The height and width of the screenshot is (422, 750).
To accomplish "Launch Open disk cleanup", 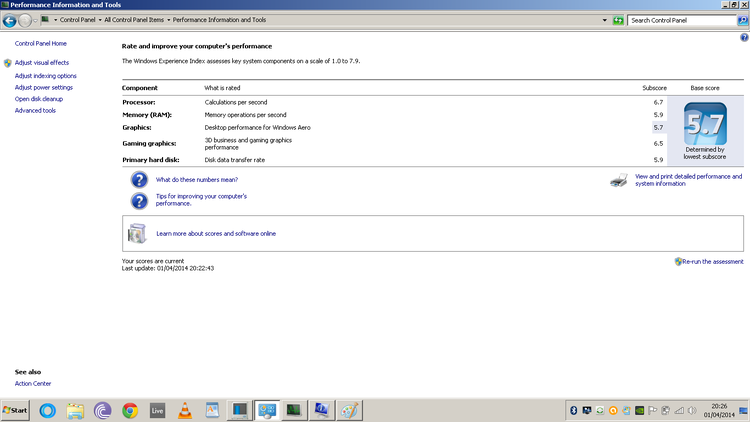I will coord(39,99).
